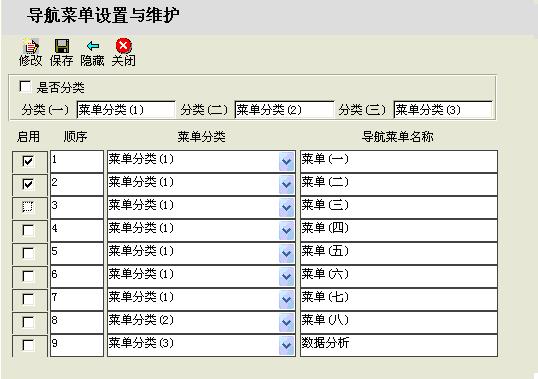Click the 保存 (save) floppy disk icon
The height and width of the screenshot is (379, 538).
point(62,46)
